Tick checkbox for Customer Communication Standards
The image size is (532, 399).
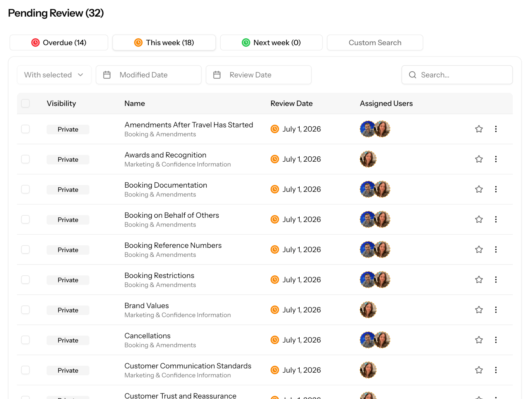click(25, 370)
